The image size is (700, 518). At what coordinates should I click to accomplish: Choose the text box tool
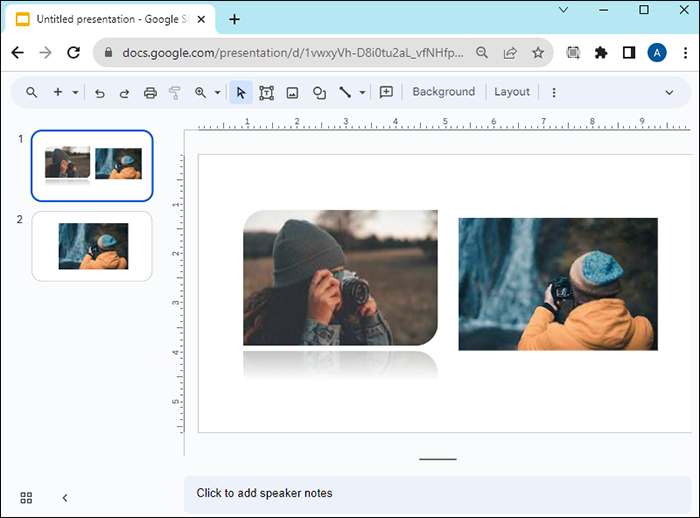(x=266, y=92)
